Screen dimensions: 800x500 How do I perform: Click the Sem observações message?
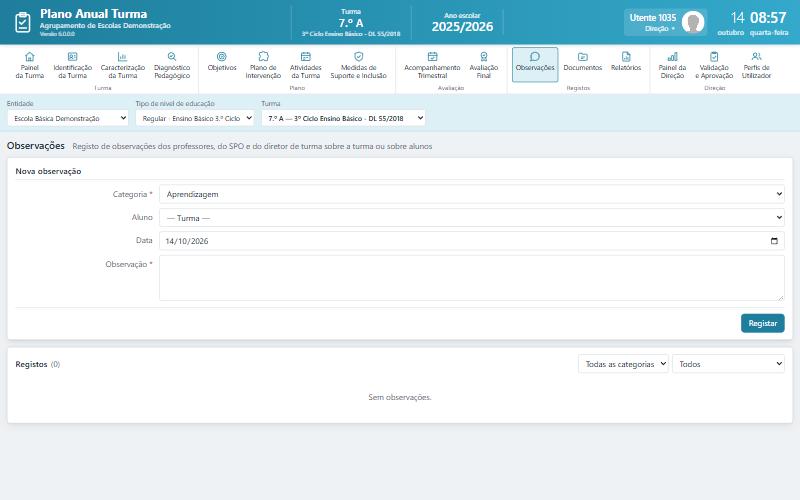(400, 397)
